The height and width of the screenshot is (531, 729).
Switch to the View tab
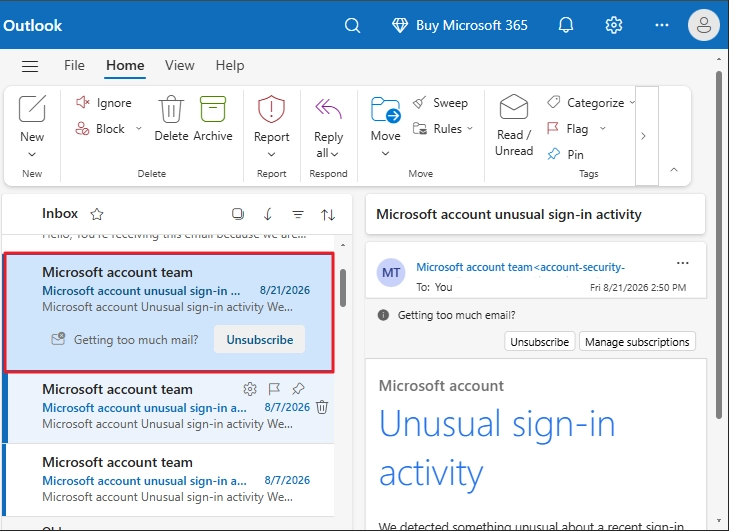point(179,65)
